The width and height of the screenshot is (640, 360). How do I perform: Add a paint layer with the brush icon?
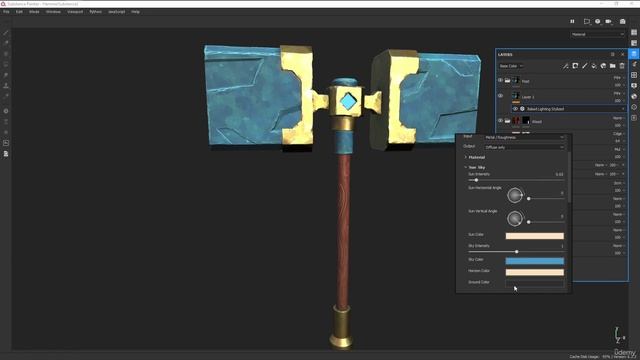(584, 66)
